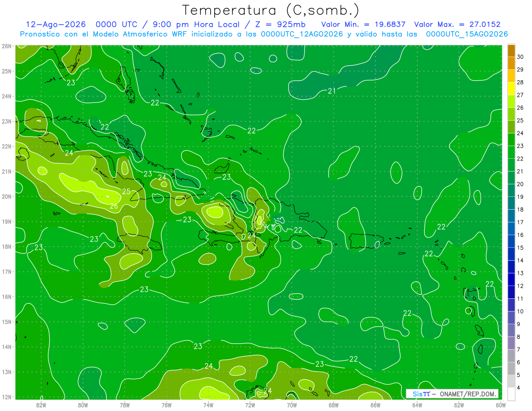
Task: Click the "20N" latitude axis label
Action: coord(7,196)
